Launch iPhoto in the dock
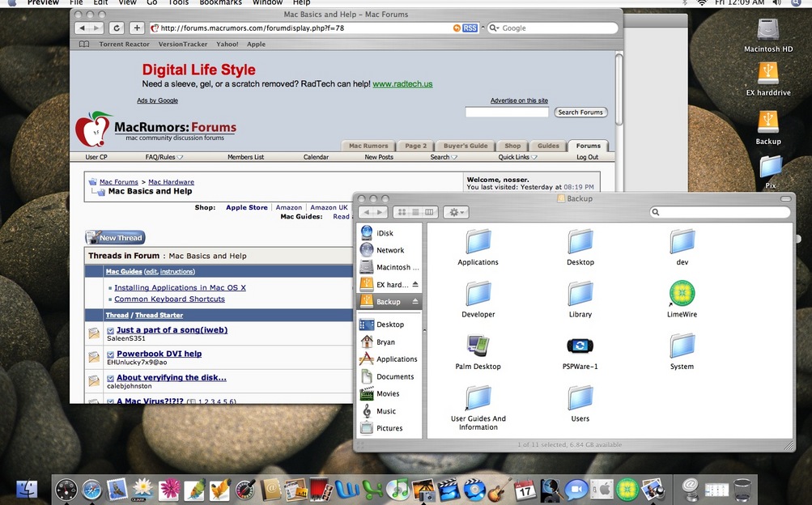Screen dimensions: 812x505 423,490
